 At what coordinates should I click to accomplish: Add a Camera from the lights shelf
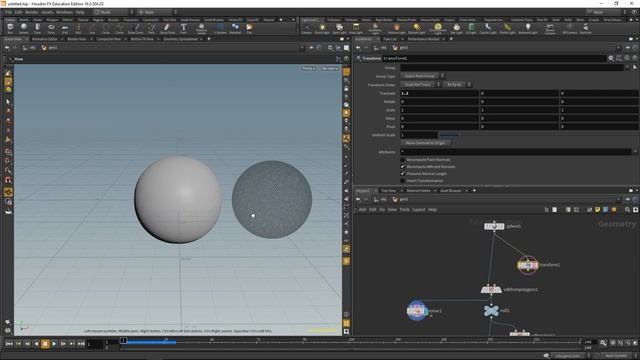point(306,28)
